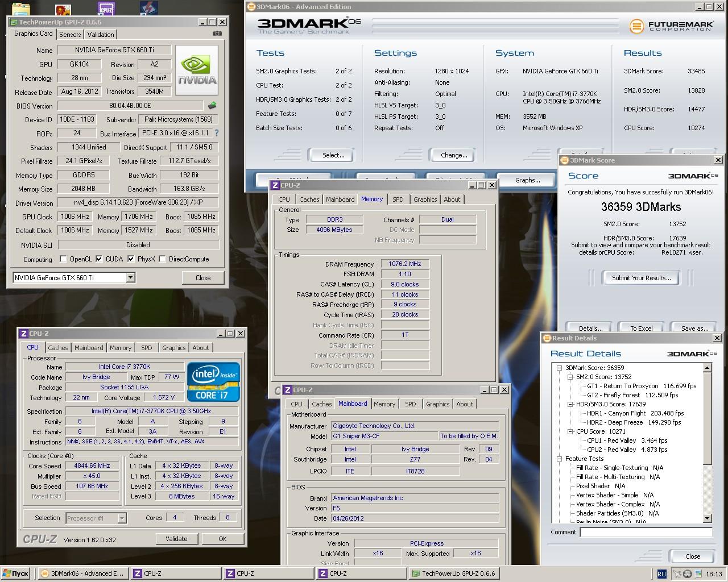Click the Result Details scrollbar thumb
This screenshot has width=728, height=582.
[708, 418]
